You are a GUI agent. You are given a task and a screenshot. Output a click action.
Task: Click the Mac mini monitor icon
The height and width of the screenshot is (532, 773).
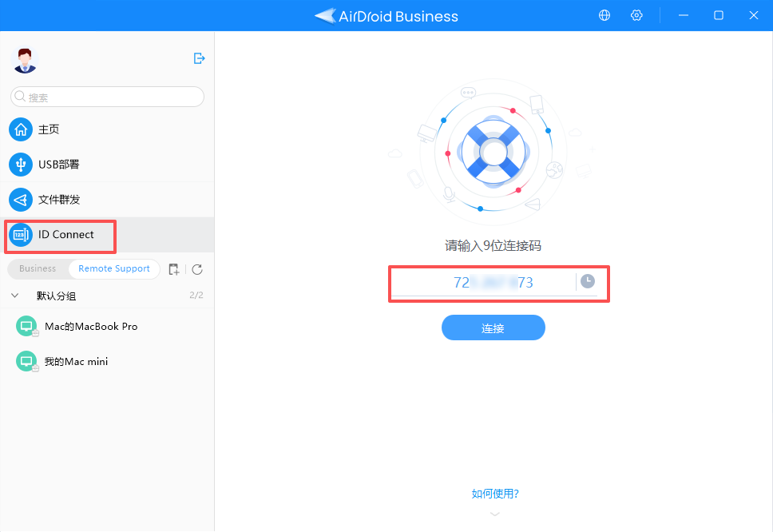26,361
